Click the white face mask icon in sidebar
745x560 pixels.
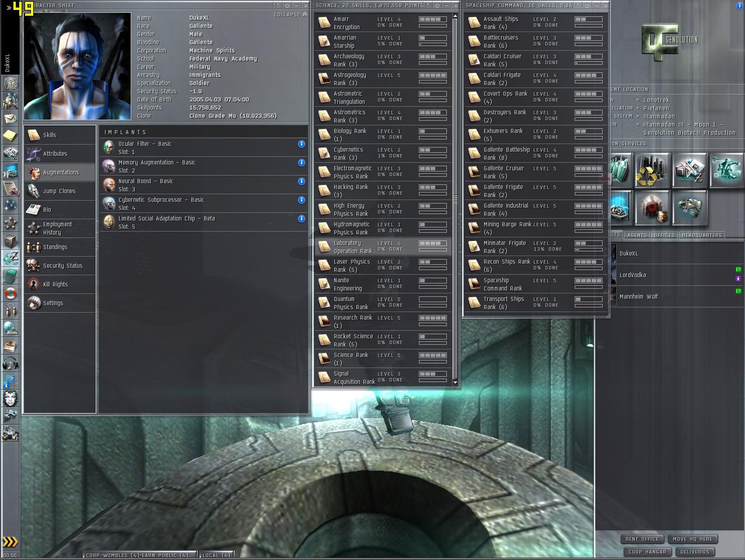click(x=11, y=398)
